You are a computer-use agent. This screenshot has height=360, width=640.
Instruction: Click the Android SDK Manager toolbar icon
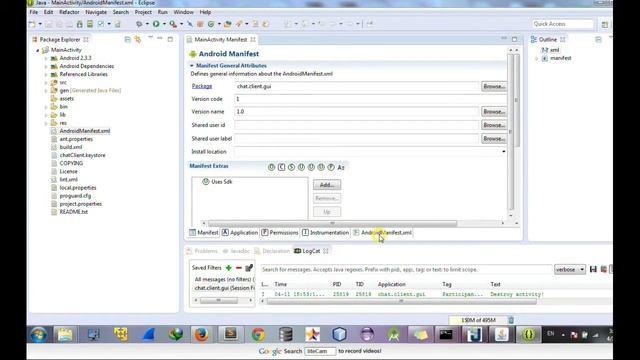pyautogui.click(x=80, y=24)
